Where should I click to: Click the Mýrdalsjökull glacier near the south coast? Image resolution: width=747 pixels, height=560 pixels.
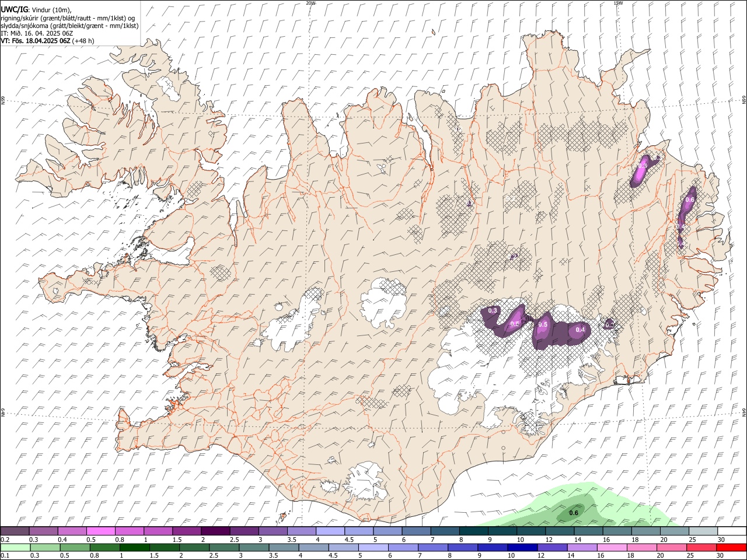point(366,482)
